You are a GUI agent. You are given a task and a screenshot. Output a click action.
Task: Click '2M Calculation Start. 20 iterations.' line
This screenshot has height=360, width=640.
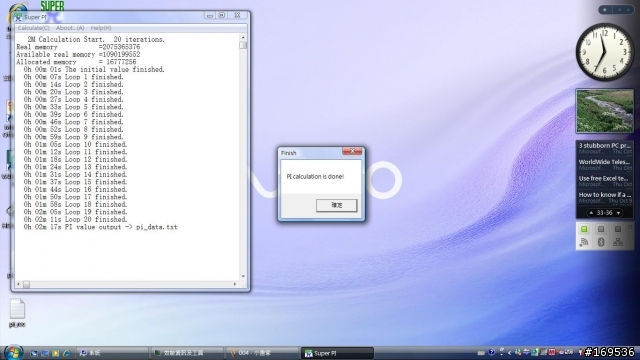(x=96, y=39)
